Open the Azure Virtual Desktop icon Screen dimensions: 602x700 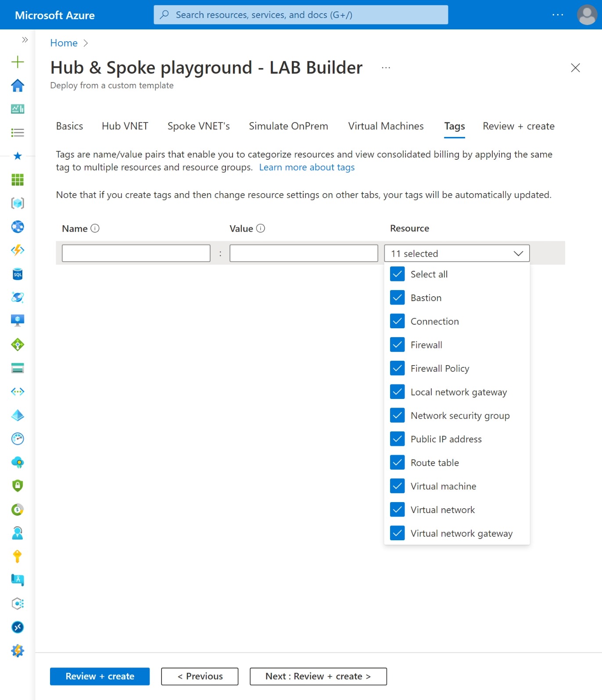[18, 627]
